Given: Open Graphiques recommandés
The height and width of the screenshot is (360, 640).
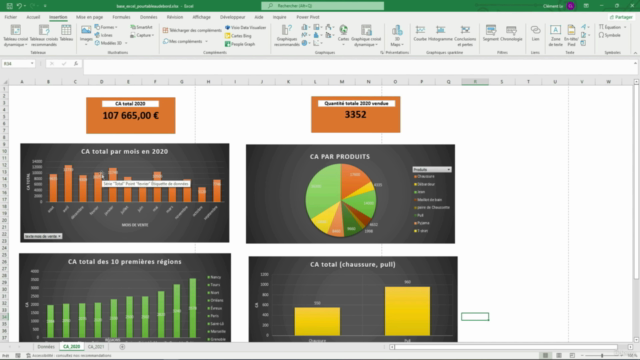Looking at the screenshot, I should tap(287, 36).
